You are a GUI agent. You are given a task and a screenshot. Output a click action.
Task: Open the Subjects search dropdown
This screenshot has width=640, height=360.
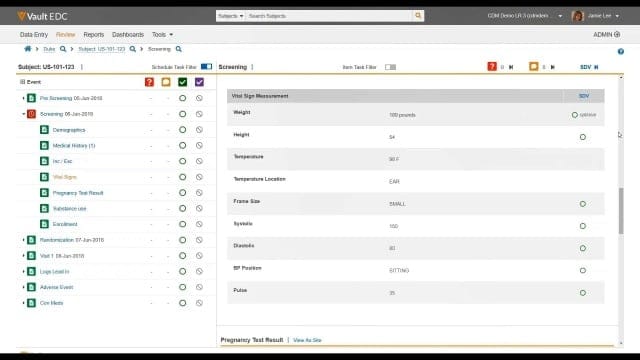[231, 16]
